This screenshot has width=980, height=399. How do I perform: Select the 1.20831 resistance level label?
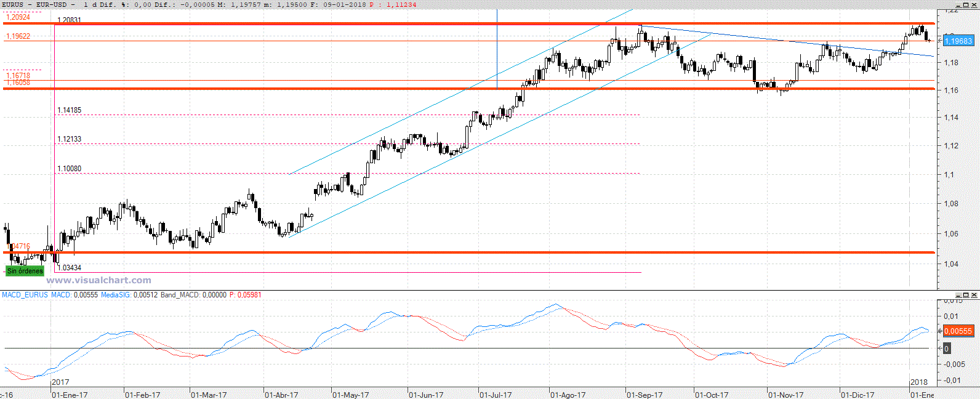click(x=69, y=20)
